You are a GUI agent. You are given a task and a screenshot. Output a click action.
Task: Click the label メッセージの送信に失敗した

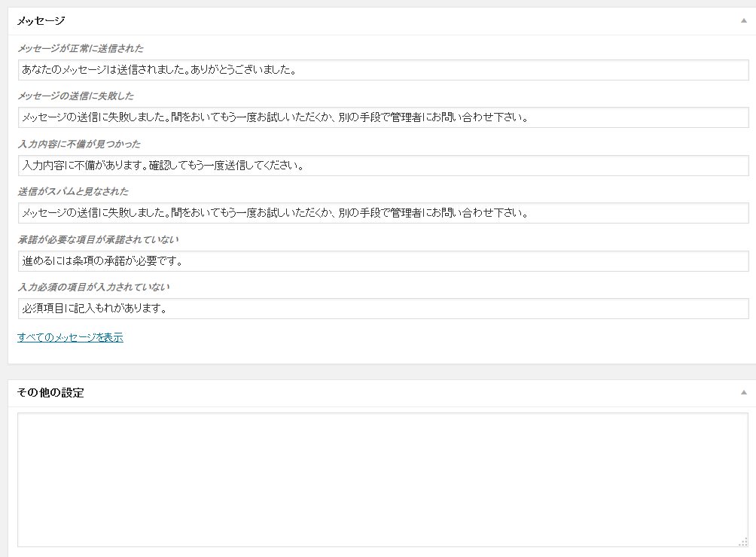click(76, 96)
